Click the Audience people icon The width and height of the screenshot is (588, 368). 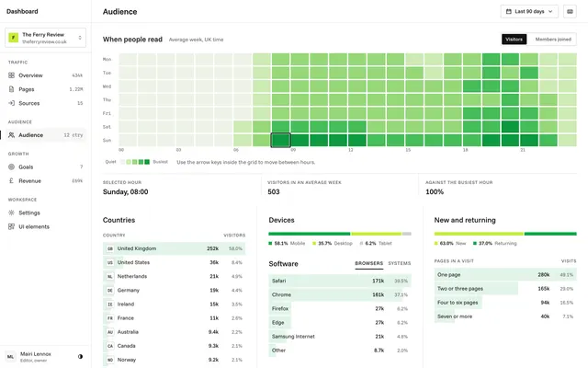[x=11, y=135]
